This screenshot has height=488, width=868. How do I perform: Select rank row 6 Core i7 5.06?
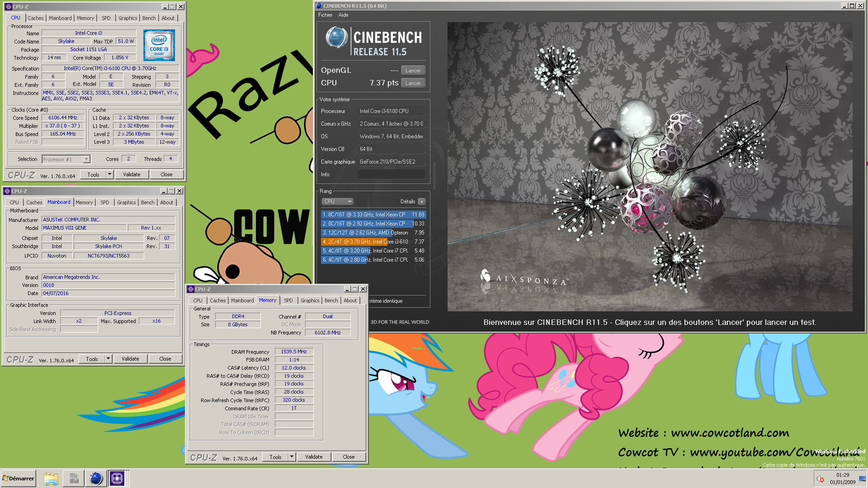click(373, 260)
